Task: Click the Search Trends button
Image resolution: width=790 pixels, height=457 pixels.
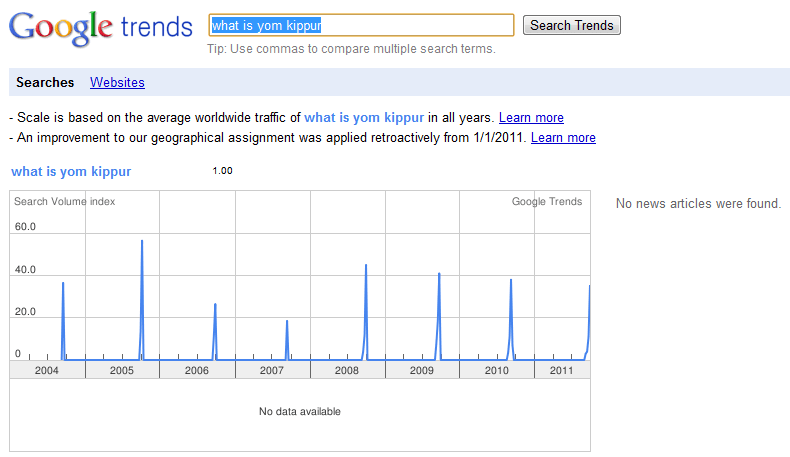Action: [x=572, y=25]
